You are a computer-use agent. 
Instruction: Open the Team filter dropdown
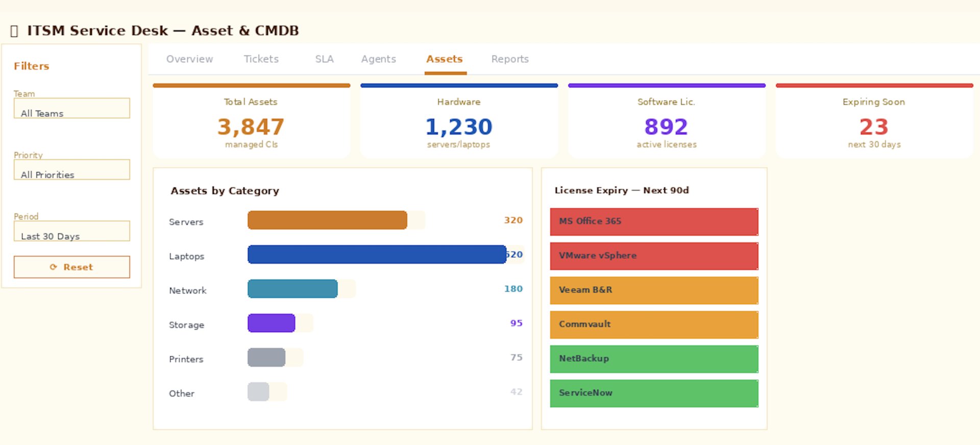[x=71, y=108]
